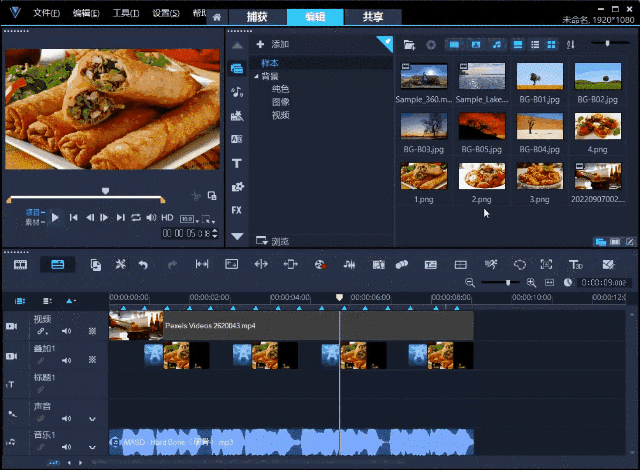
Task: Collapse the 背景 folder in library tree
Action: (255, 76)
